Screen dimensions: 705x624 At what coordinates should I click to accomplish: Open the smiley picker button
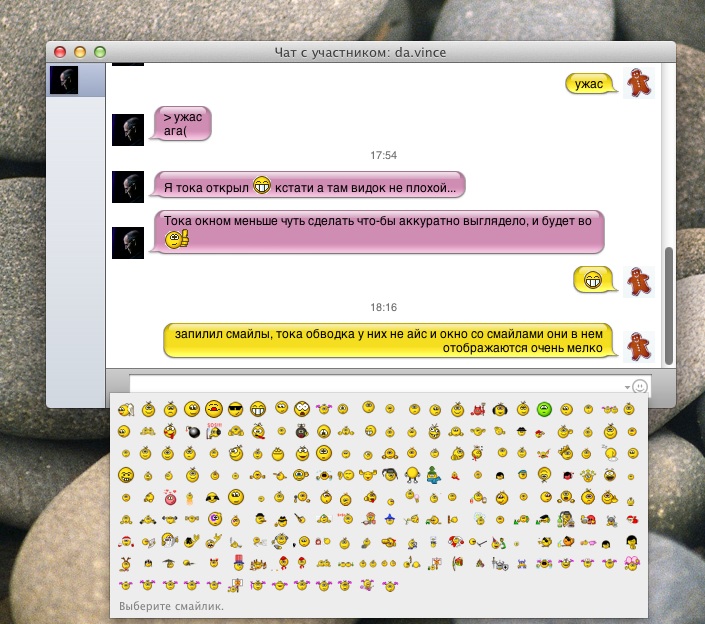tap(639, 387)
